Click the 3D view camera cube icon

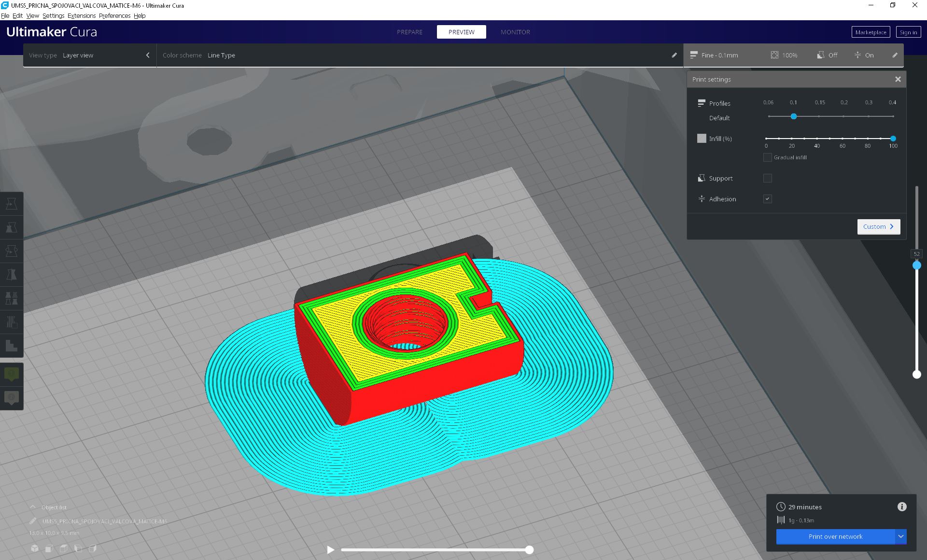[x=35, y=548]
